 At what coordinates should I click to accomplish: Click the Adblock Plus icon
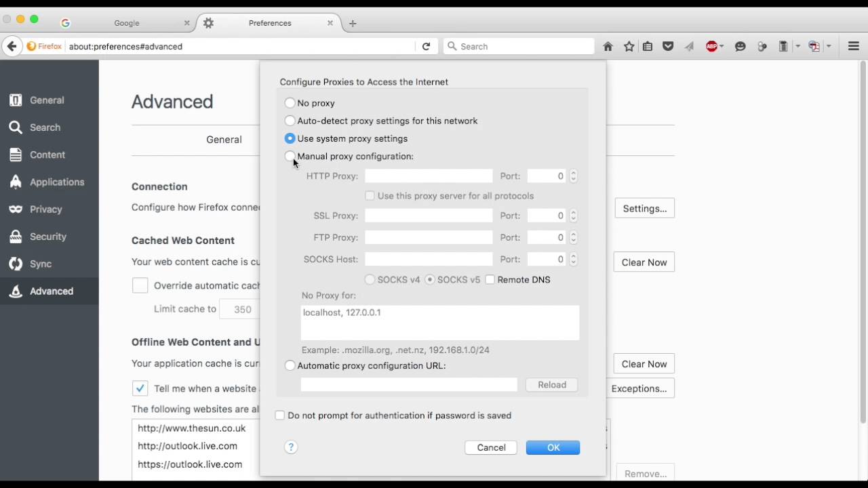(x=711, y=47)
